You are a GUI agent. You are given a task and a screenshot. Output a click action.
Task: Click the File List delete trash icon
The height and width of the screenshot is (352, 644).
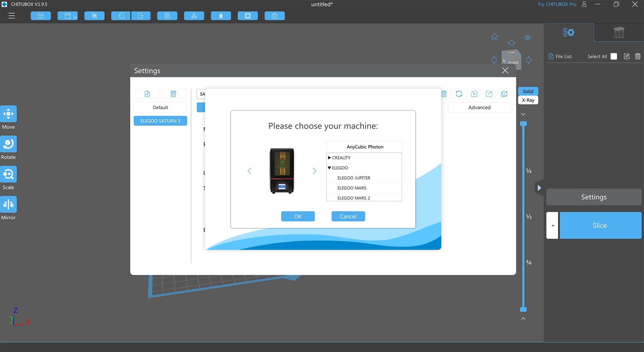638,56
